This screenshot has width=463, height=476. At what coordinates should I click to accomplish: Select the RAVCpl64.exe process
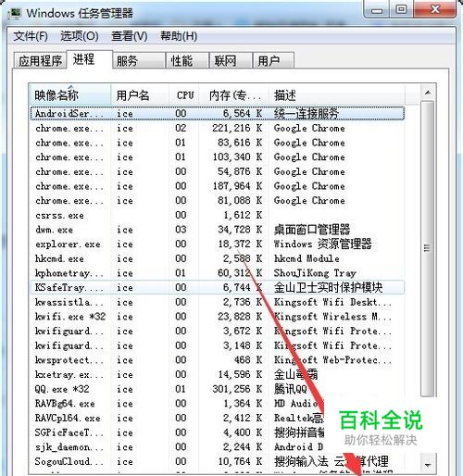pyautogui.click(x=218, y=419)
